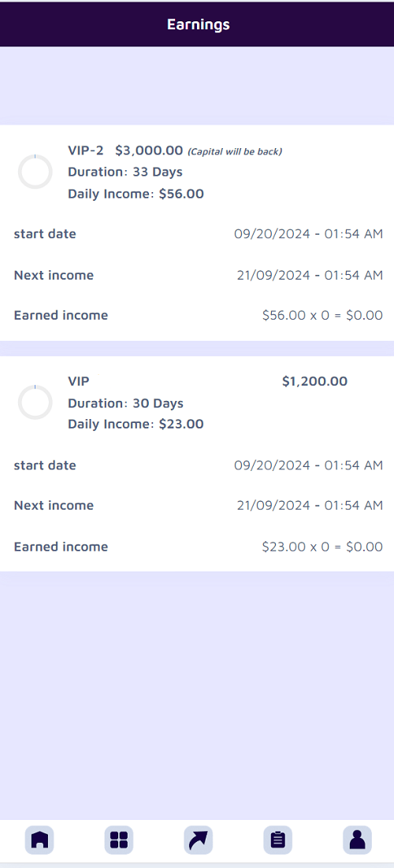Click the $56.00 x 0 = $0.00 earned value
The width and height of the screenshot is (394, 868).
[x=322, y=316]
